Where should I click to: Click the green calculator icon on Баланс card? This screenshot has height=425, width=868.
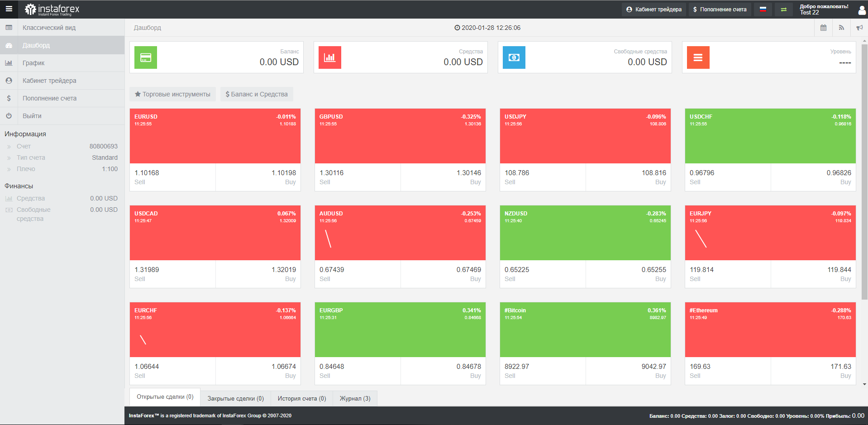145,57
